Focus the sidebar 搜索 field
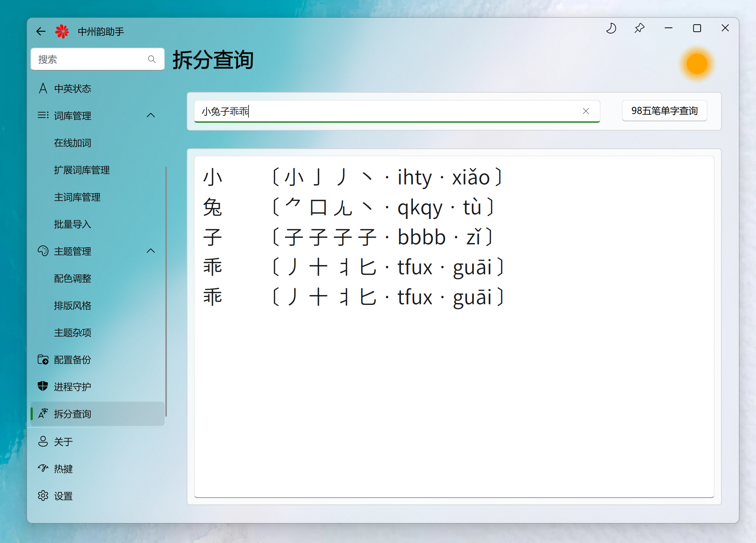The width and height of the screenshot is (756, 543). [90, 59]
